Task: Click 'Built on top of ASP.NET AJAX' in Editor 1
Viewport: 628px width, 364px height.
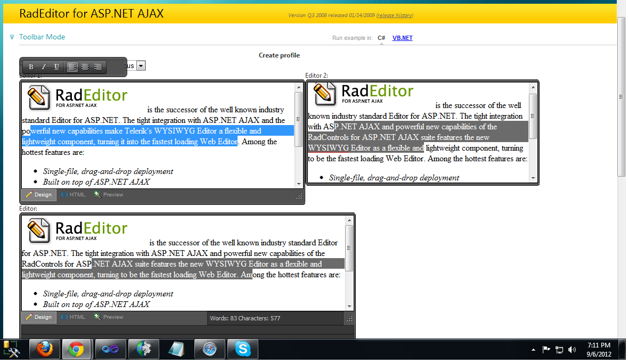Action: [96, 182]
